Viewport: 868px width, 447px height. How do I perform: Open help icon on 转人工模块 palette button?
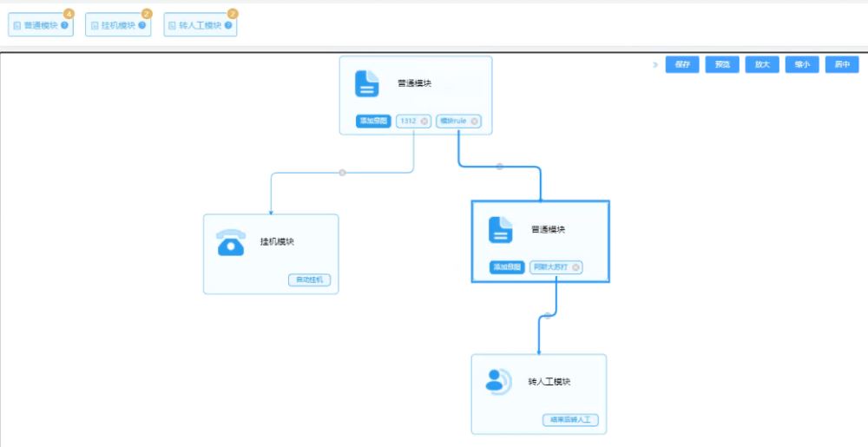(x=228, y=25)
